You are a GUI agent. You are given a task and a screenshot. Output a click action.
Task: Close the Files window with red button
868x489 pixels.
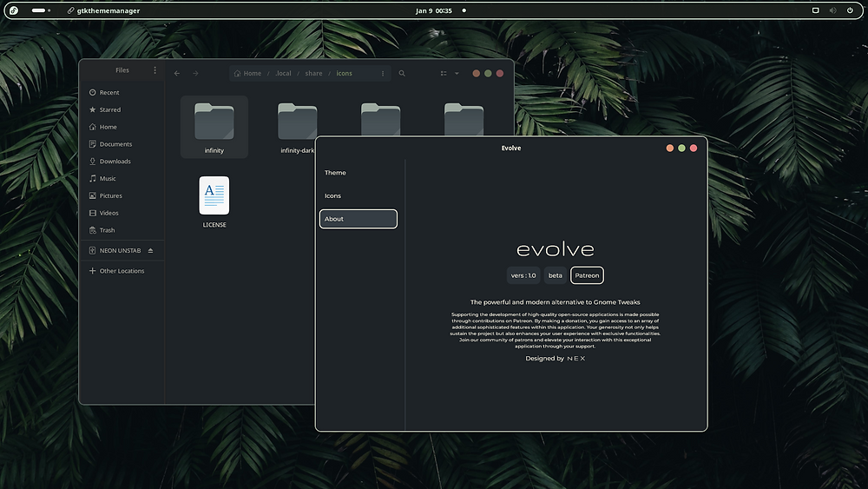coord(499,73)
